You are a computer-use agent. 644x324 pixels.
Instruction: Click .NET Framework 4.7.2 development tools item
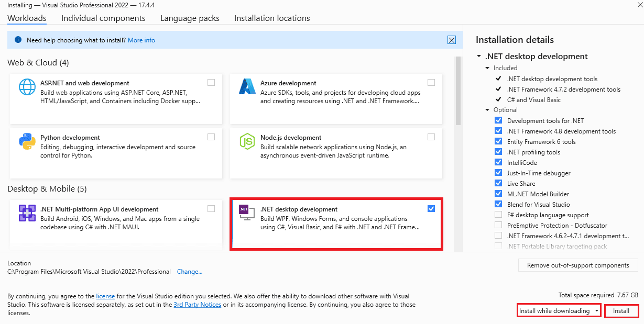pyautogui.click(x=564, y=89)
